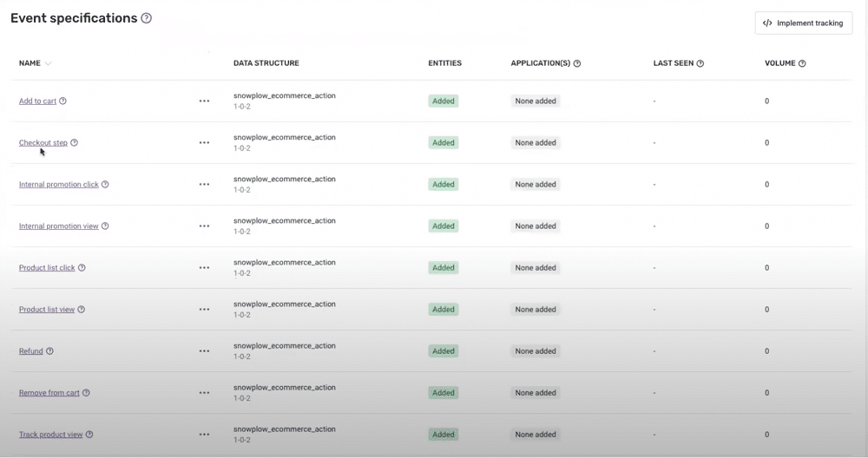
Task: Click help icon next to Product list view
Action: [x=81, y=309]
